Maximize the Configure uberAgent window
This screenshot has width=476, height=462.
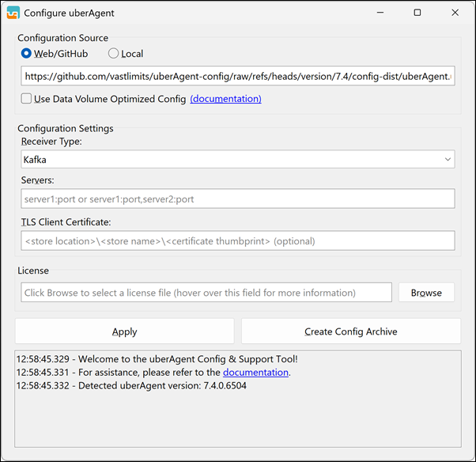[417, 13]
